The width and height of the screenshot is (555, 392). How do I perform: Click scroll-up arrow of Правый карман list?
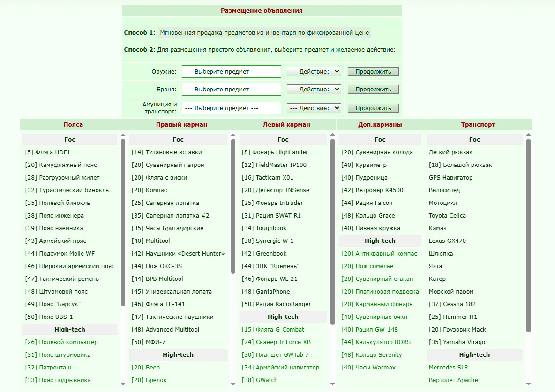(233, 135)
